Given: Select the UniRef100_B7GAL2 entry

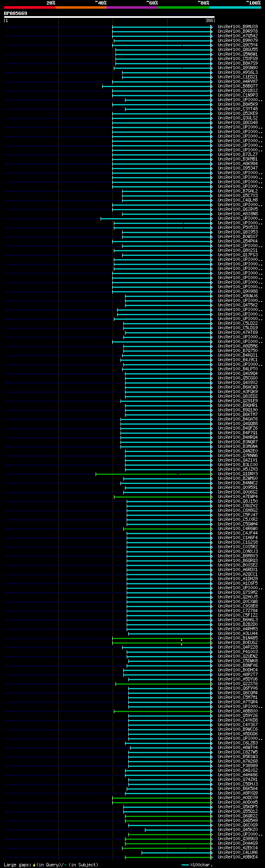Looking at the screenshot, I should 238,191.
